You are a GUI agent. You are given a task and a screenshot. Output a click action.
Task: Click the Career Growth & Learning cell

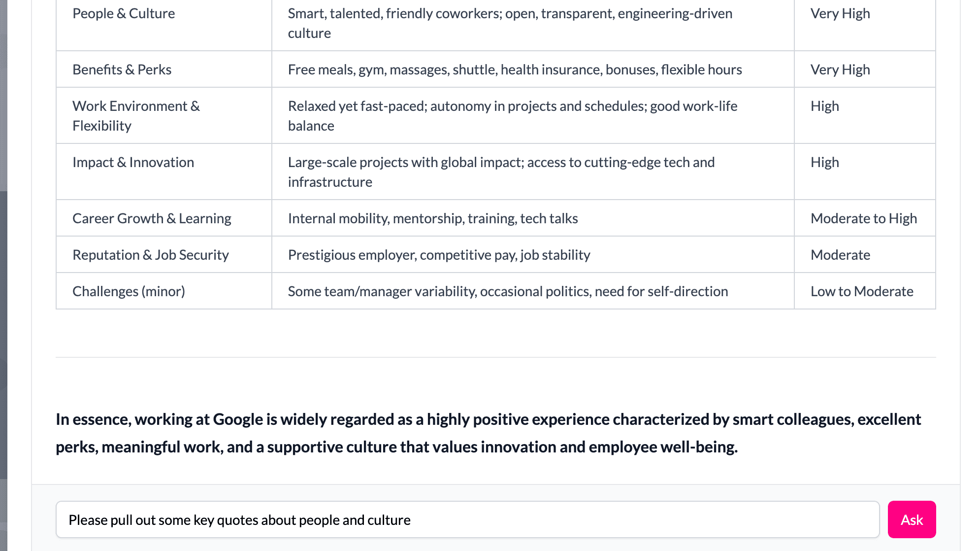(x=152, y=218)
